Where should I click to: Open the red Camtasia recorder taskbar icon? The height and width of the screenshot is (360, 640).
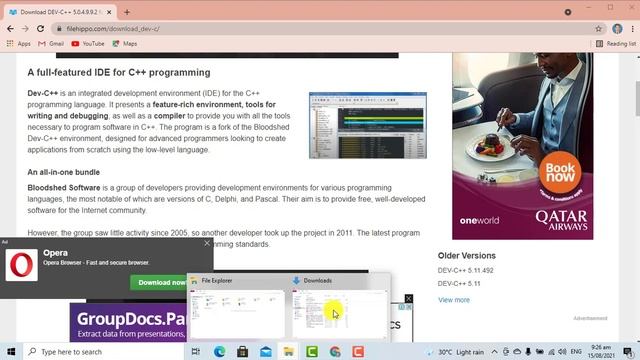pos(358,352)
